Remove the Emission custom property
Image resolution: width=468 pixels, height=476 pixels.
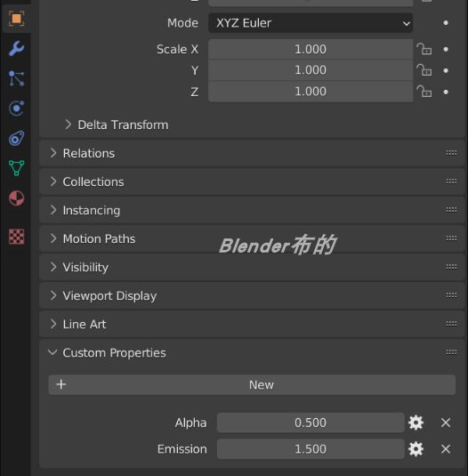(x=446, y=449)
